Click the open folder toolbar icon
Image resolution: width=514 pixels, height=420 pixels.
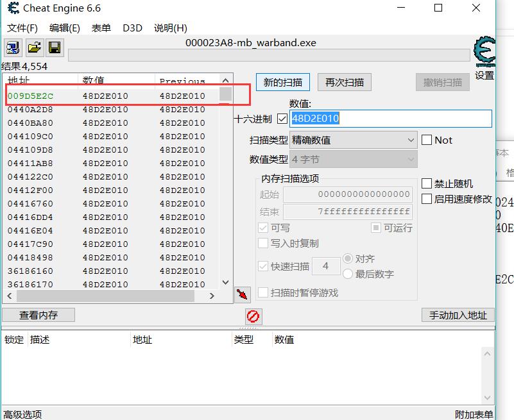pos(34,48)
